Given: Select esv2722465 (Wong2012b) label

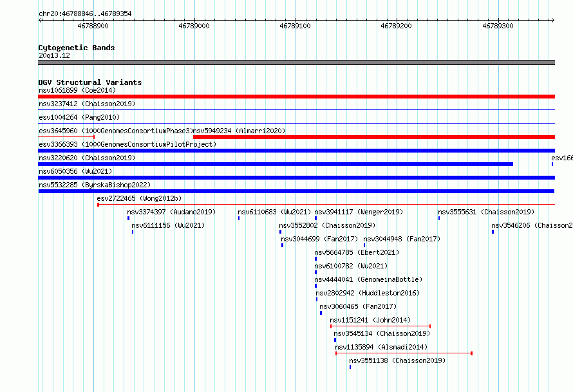Looking at the screenshot, I should tap(139, 198).
